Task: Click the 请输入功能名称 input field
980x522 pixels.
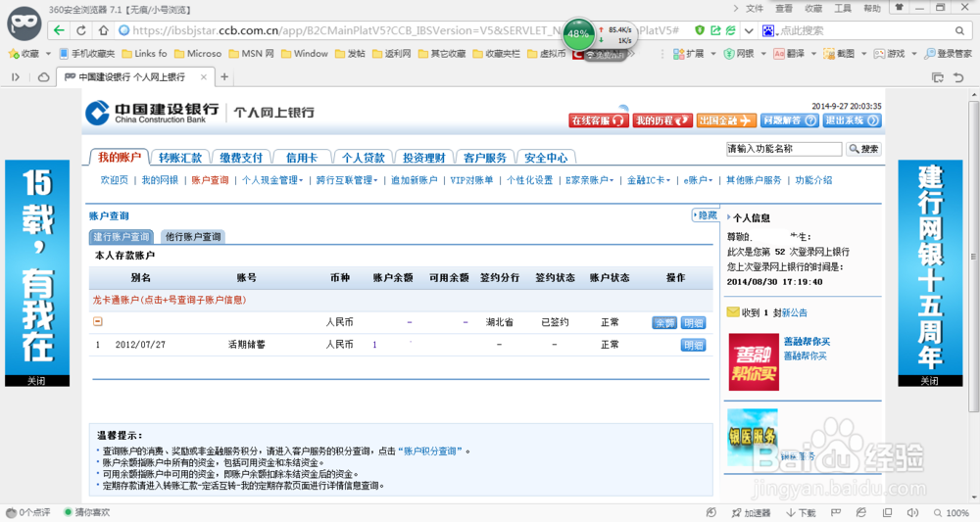Action: pos(784,149)
